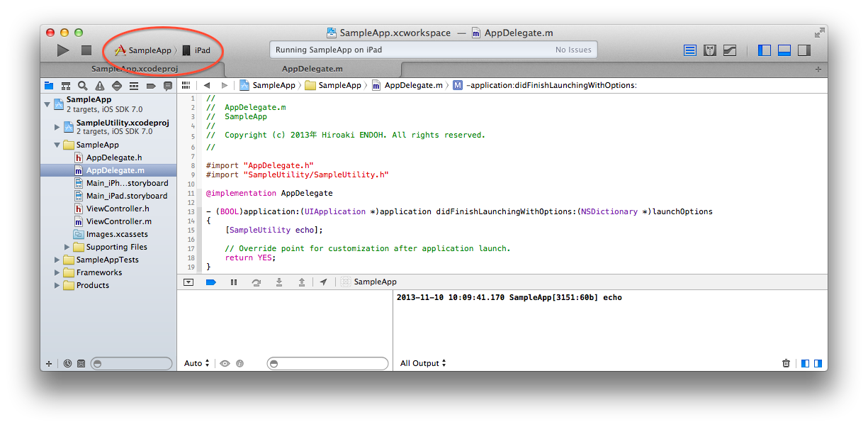Image resolution: width=868 pixels, height=427 pixels.
Task: Clear the console with the trash icon
Action: [786, 363]
